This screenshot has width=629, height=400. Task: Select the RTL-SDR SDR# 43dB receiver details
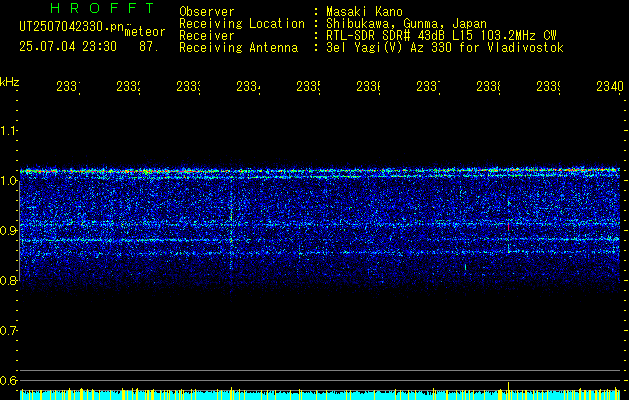(x=441, y=36)
